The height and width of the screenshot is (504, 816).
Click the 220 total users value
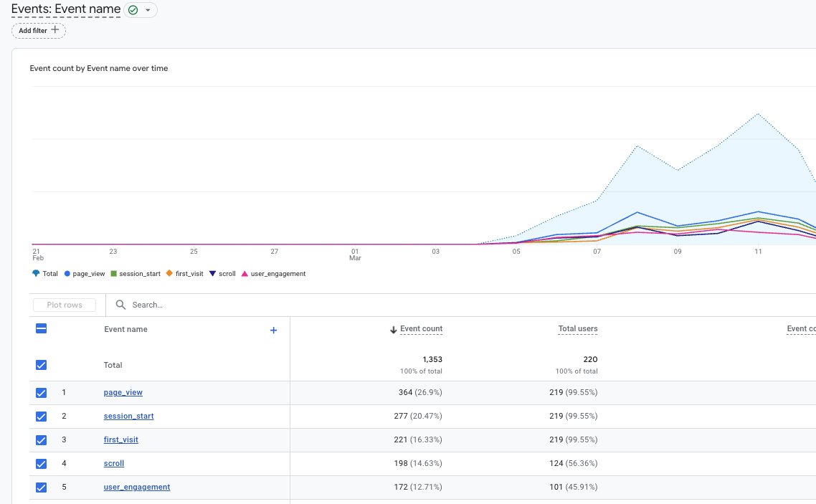click(x=590, y=359)
